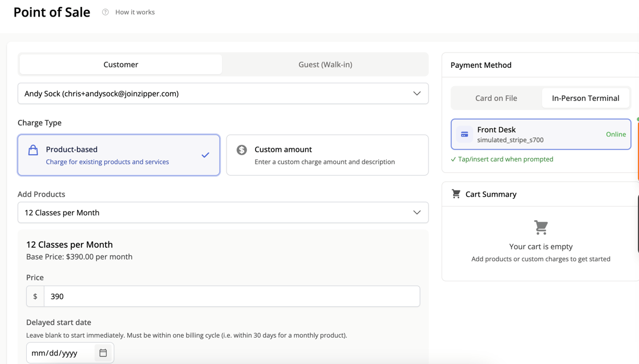The width and height of the screenshot is (639, 364).
Task: Click the customer dropdown chevron arrow
Action: 417,94
